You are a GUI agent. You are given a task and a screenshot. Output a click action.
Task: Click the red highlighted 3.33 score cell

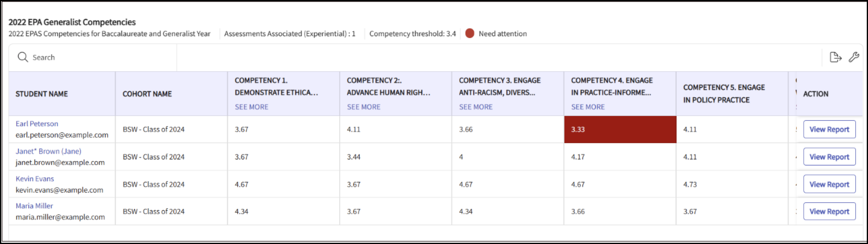tap(620, 130)
